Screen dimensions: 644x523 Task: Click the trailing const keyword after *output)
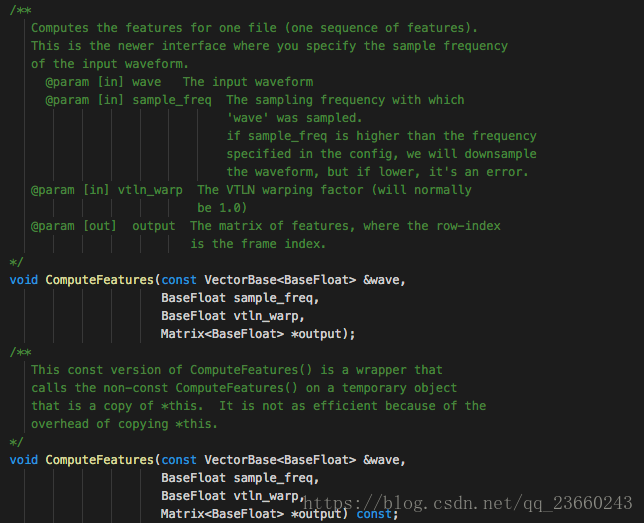pos(374,514)
